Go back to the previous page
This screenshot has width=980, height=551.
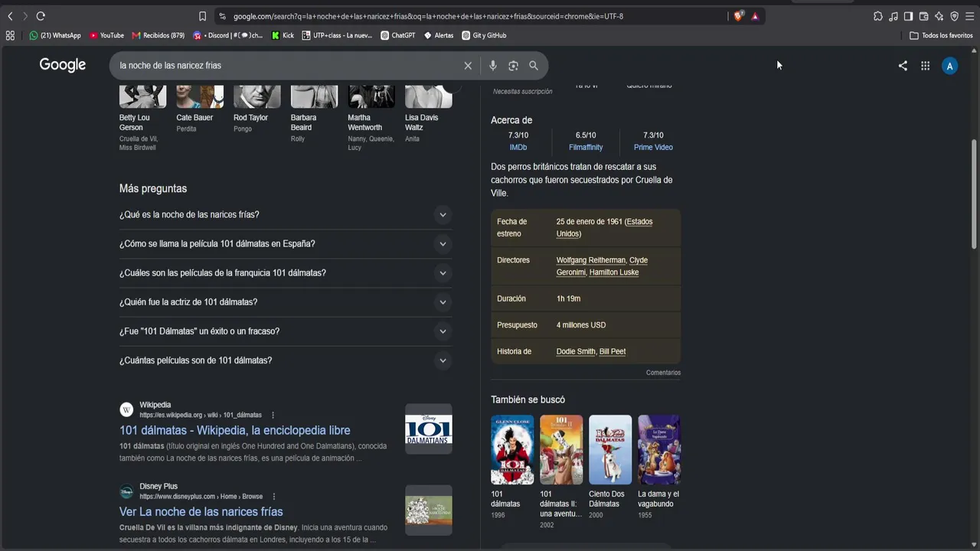point(10,16)
